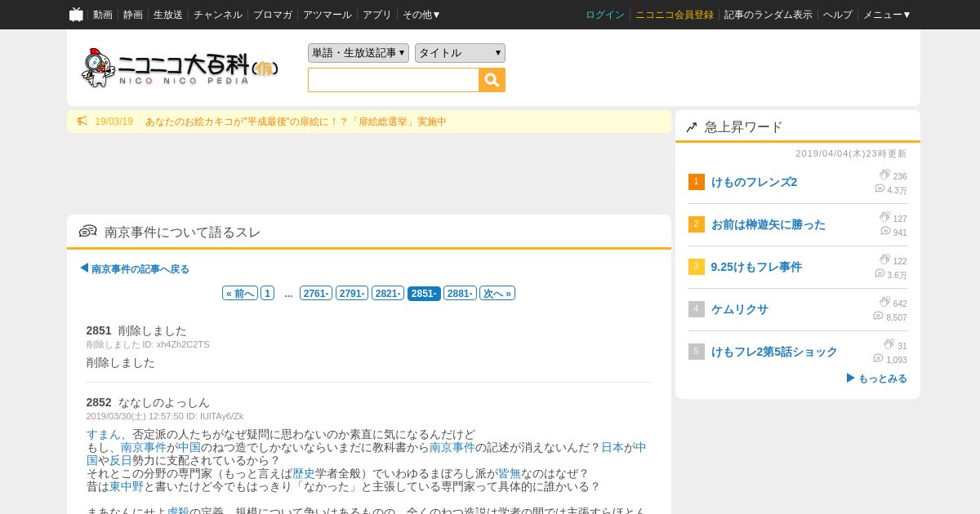Screen dimensions: 980x514
Task: Open the 生放送 menu item
Action: click(168, 15)
